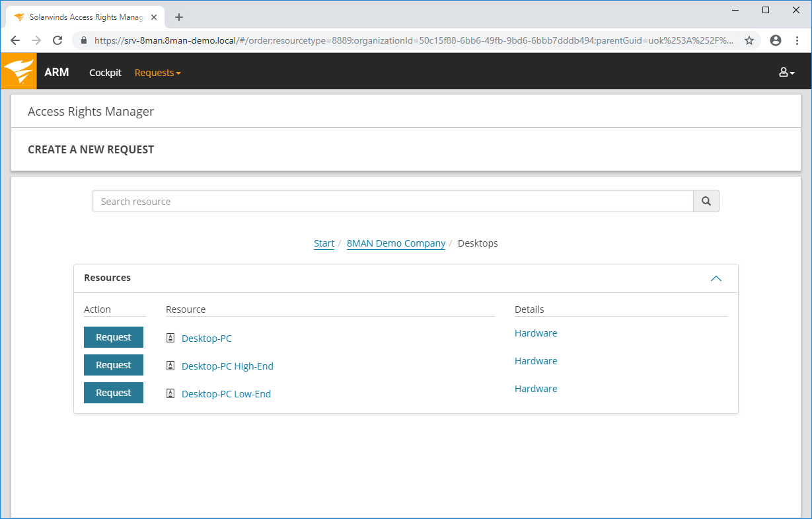
Task: Click the resource icon beside Desktop-PC High-End
Action: (170, 366)
